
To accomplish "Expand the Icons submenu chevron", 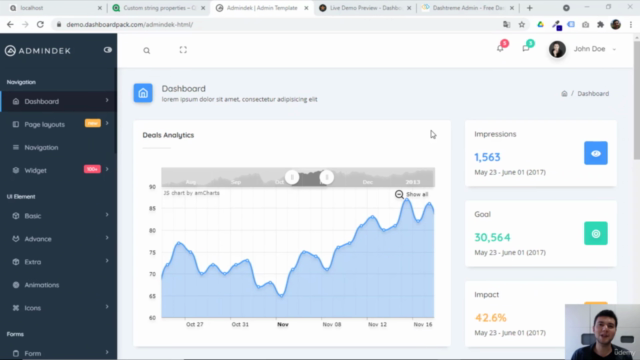I will [107, 307].
